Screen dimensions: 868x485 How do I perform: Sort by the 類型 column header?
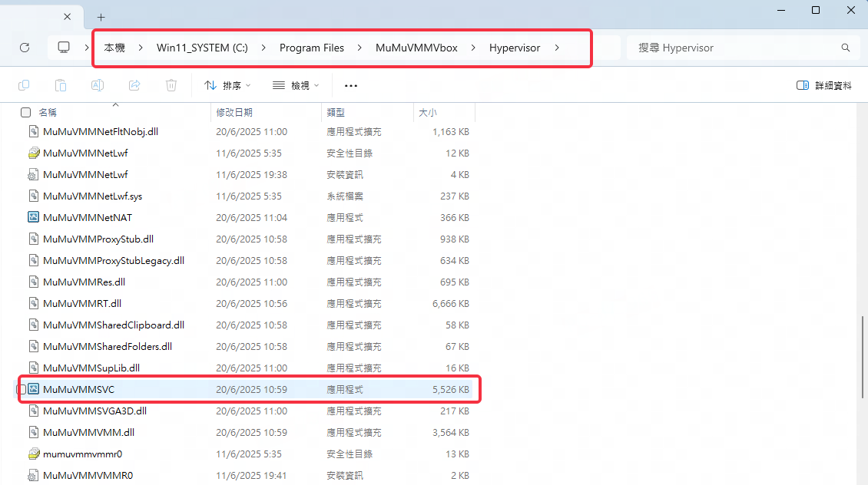pos(336,112)
